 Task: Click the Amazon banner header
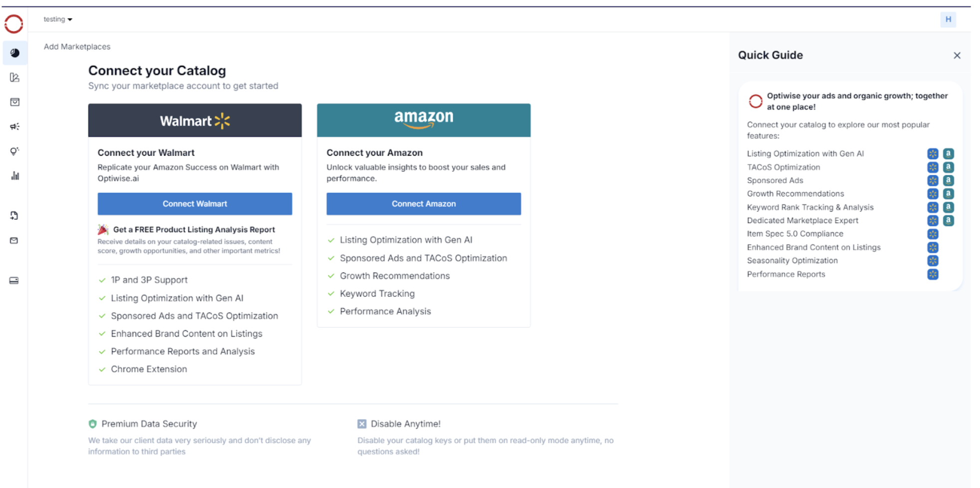click(x=423, y=120)
